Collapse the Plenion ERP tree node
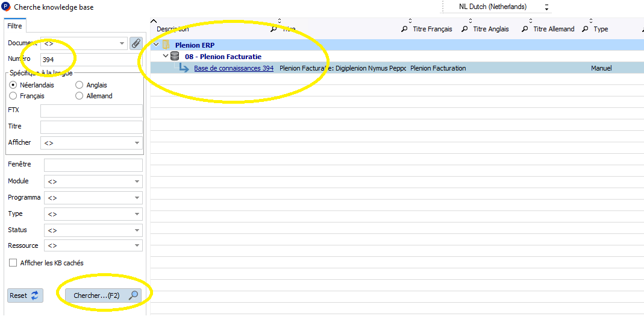Screen dimensions: 644x319 tap(156, 45)
